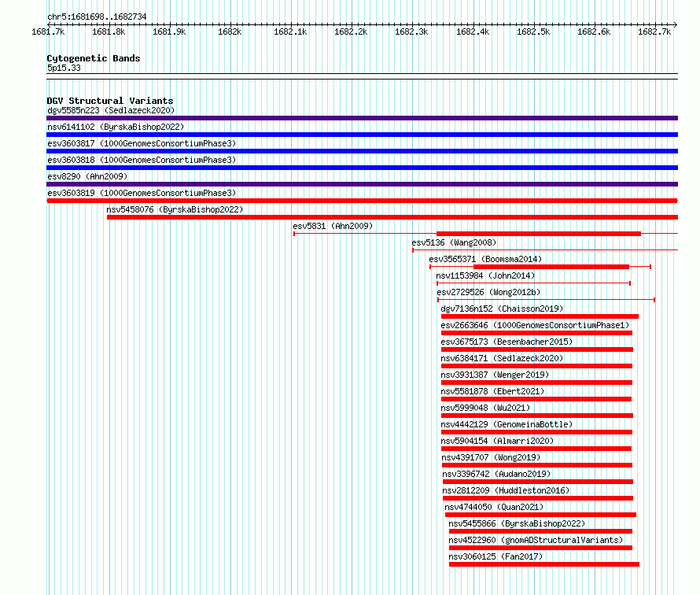Screen dimensions: 700x595
Task: Select nsv4522960 (gnomADStructuralVariants) label
Action: point(536,540)
